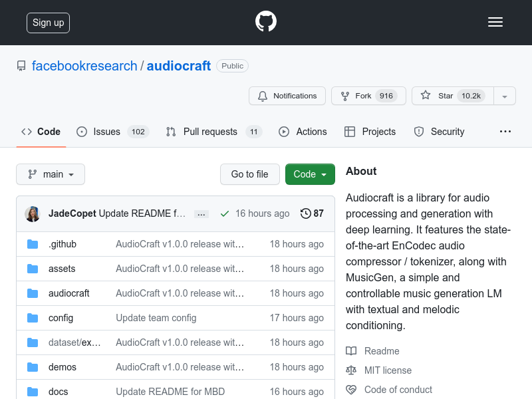Open the assets row AudioCraft v1.0.0 commit message

tap(180, 269)
